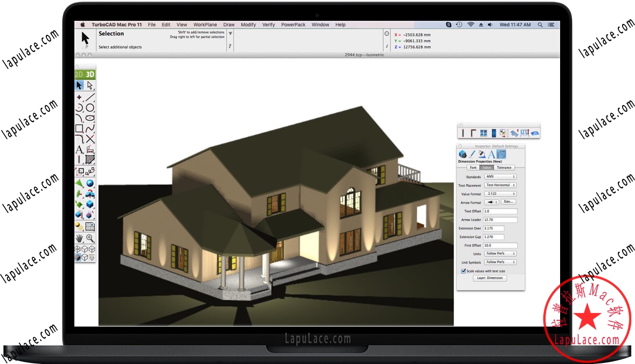
Task: Open the Text Placement dropdown
Action: (x=500, y=185)
